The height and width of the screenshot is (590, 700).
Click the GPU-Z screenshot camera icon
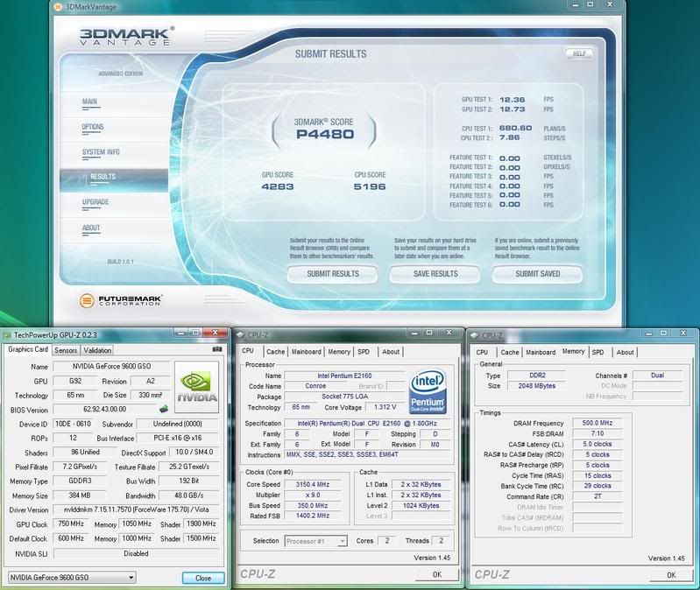click(217, 349)
